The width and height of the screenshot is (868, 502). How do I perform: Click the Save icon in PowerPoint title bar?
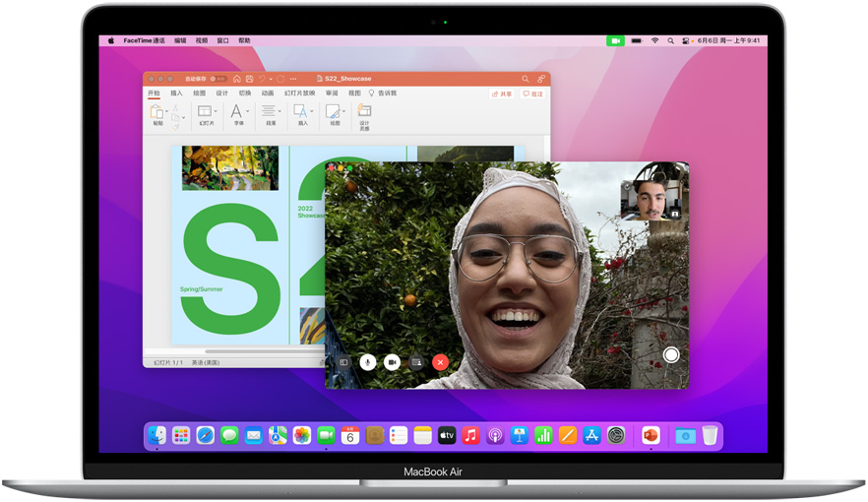click(x=250, y=79)
